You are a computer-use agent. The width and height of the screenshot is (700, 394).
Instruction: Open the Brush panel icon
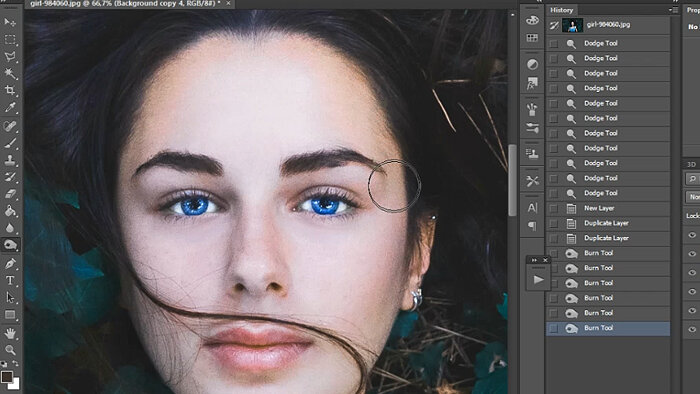(532, 129)
